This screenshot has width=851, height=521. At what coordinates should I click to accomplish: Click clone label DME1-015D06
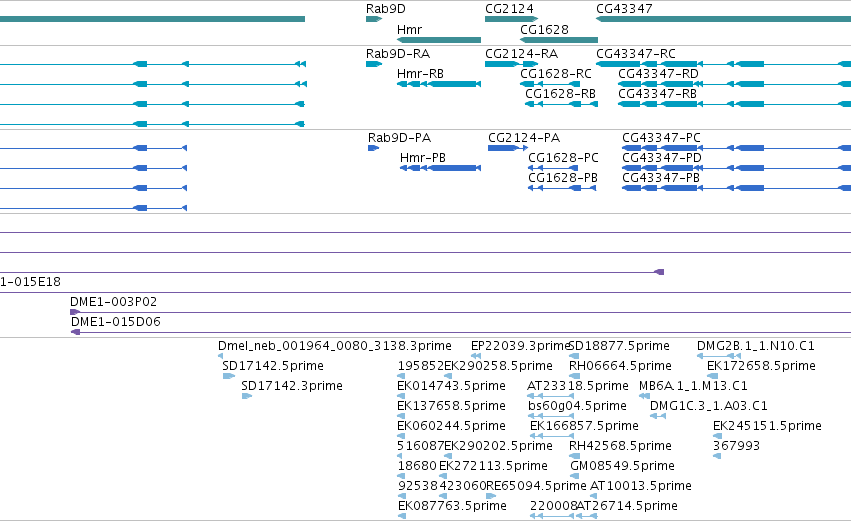click(116, 322)
